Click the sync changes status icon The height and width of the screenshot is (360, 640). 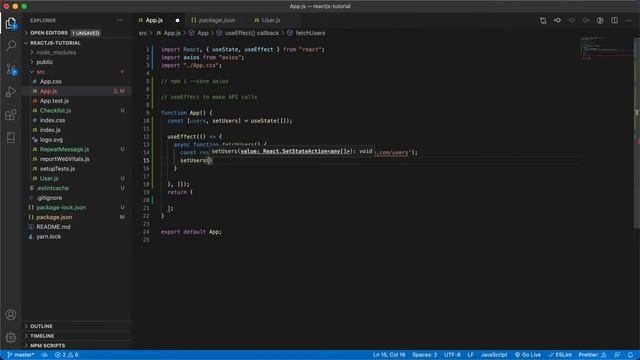pyautogui.click(x=44, y=355)
